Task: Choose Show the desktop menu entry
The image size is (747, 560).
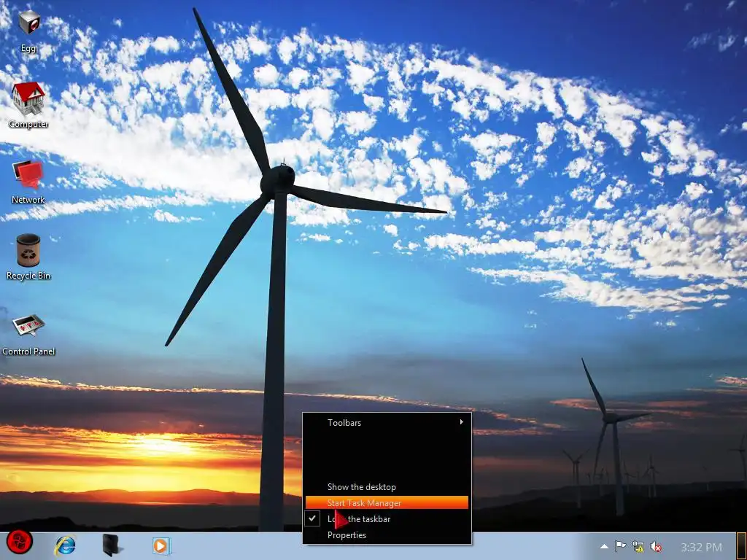Action: pyautogui.click(x=387, y=487)
